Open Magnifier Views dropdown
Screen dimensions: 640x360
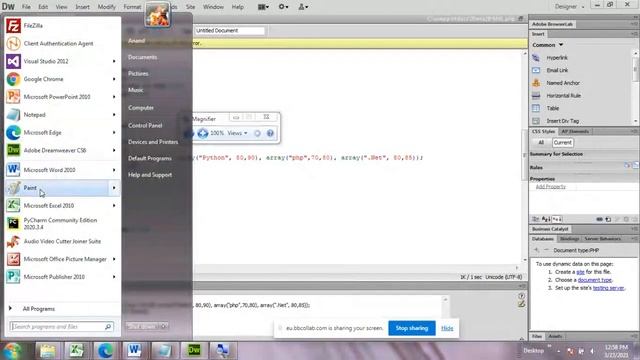(237, 133)
